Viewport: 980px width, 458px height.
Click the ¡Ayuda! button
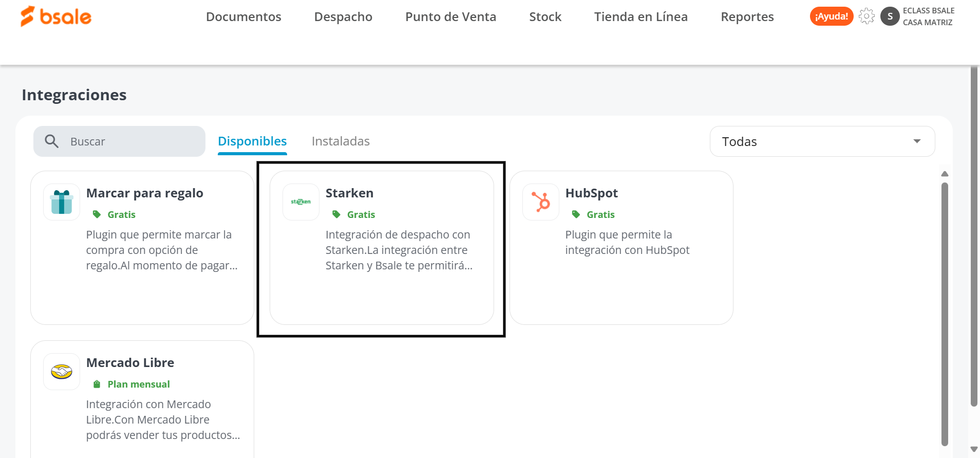832,16
